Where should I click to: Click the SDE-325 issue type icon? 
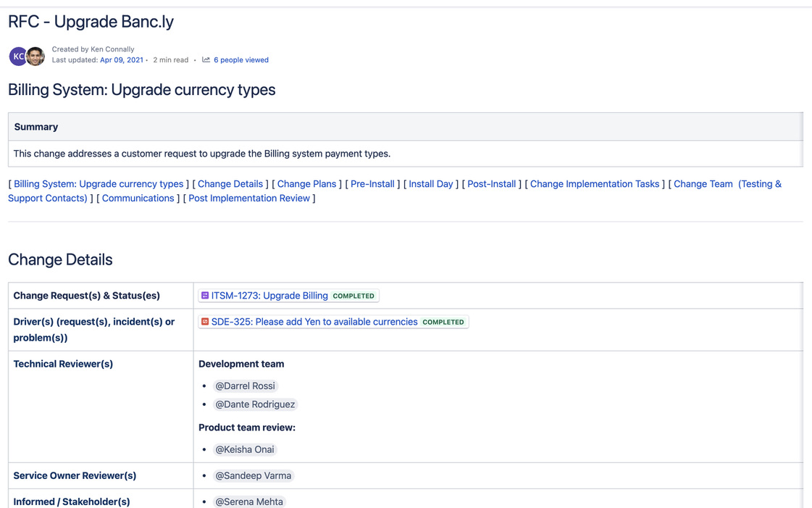tap(205, 322)
